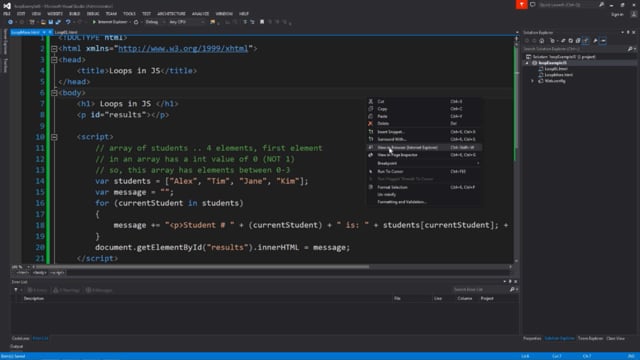
Task: Click the Navigate Backward toolbar icon
Action: coord(11,22)
